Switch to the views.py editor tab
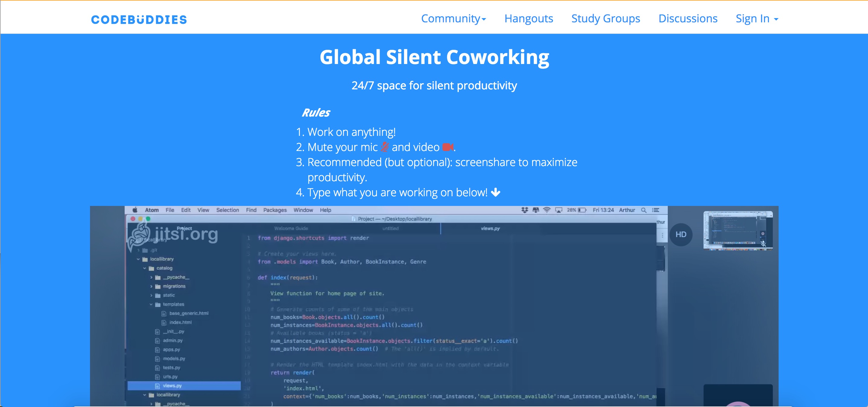 click(490, 229)
